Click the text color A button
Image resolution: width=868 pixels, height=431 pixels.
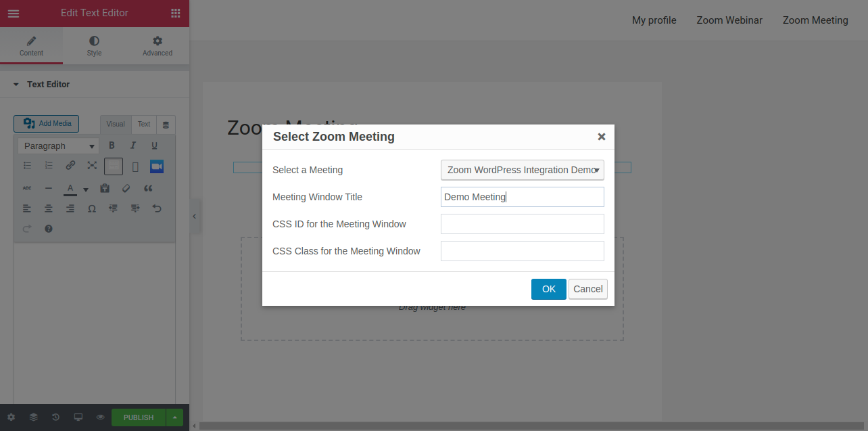[70, 189]
